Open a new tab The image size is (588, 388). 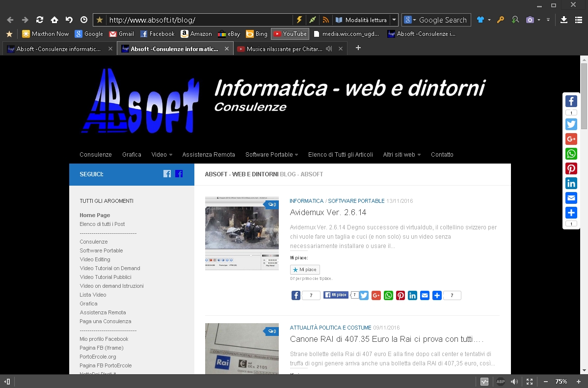pyautogui.click(x=358, y=48)
